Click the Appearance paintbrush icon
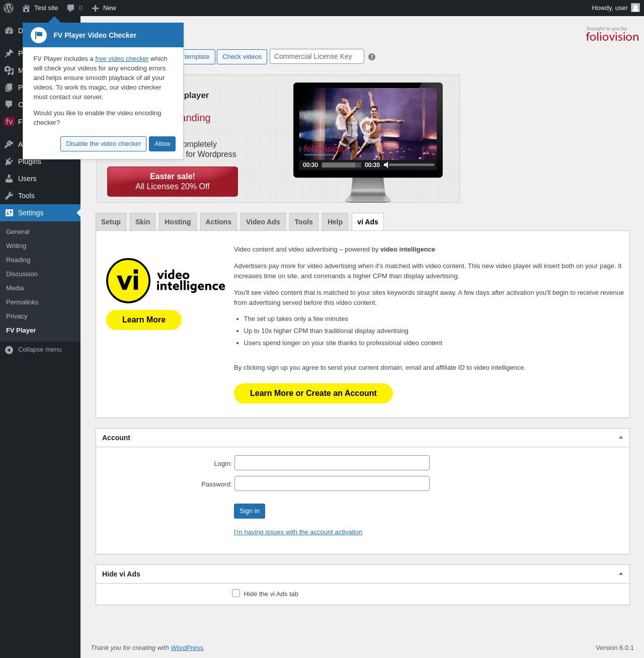 pos(9,144)
